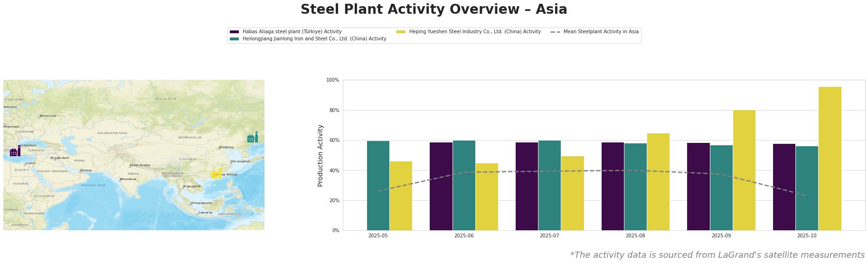Click the Production Activity axis title
This screenshot has width=868, height=263.
tap(321, 155)
